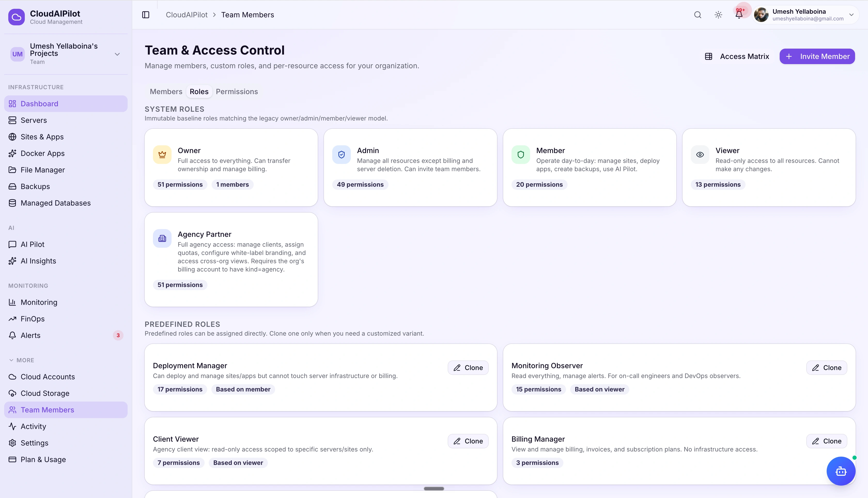Click Monitoring Observer's Based on viewer badge

click(599, 389)
